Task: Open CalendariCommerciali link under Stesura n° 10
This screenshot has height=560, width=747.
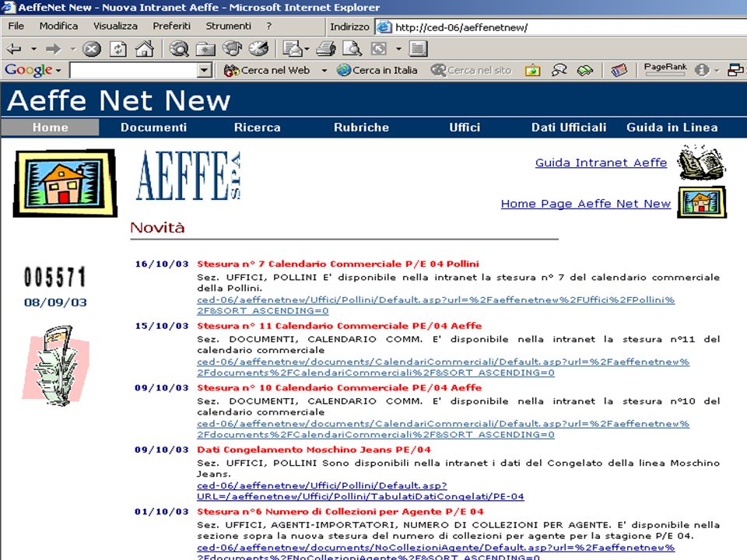Action: pyautogui.click(x=443, y=429)
